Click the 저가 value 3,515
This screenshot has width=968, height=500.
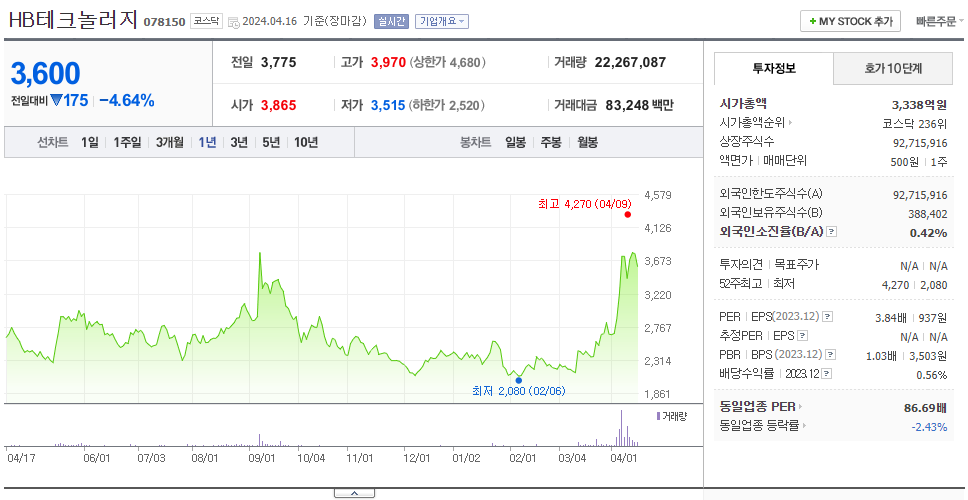[388, 106]
